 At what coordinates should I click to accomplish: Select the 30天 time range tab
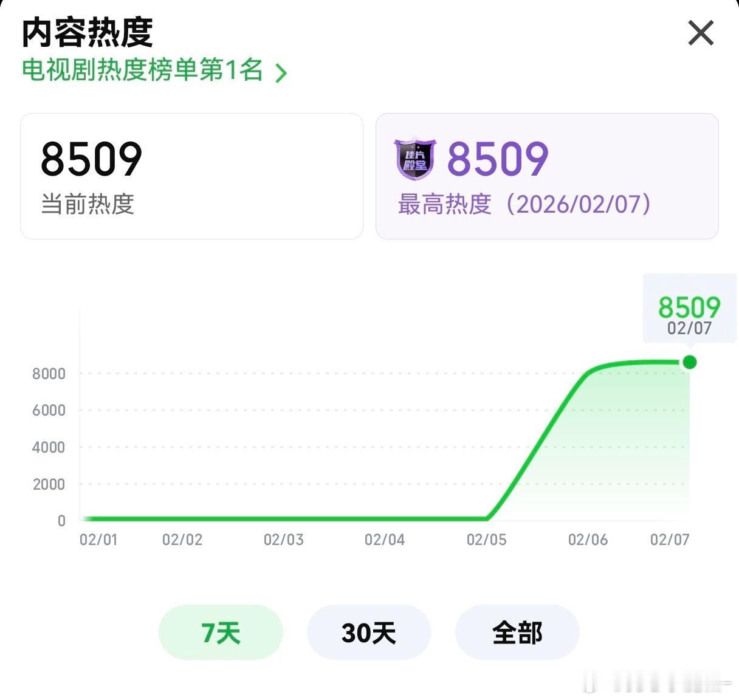(x=369, y=632)
